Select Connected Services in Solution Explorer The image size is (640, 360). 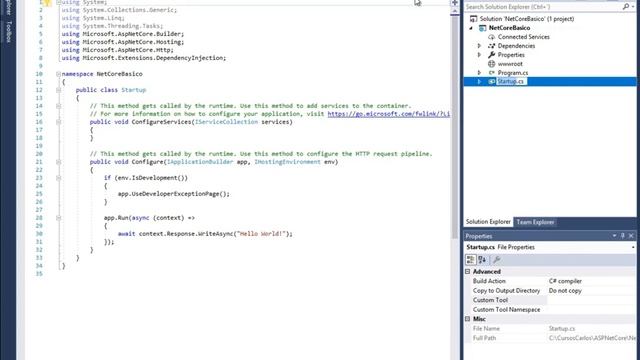524,37
